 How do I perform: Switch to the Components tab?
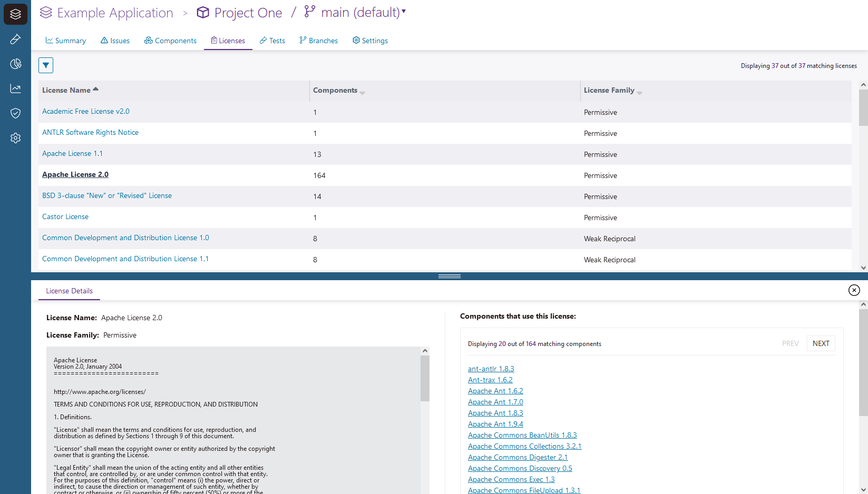tap(170, 41)
